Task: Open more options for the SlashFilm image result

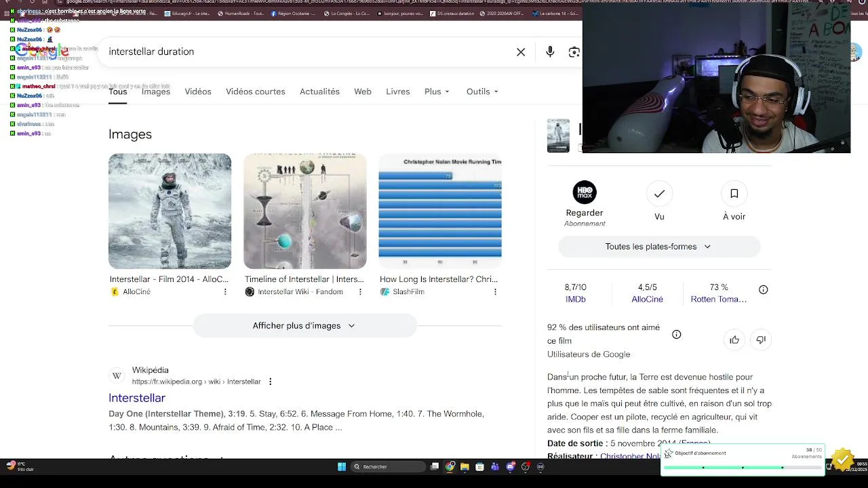Action: pyautogui.click(x=495, y=291)
